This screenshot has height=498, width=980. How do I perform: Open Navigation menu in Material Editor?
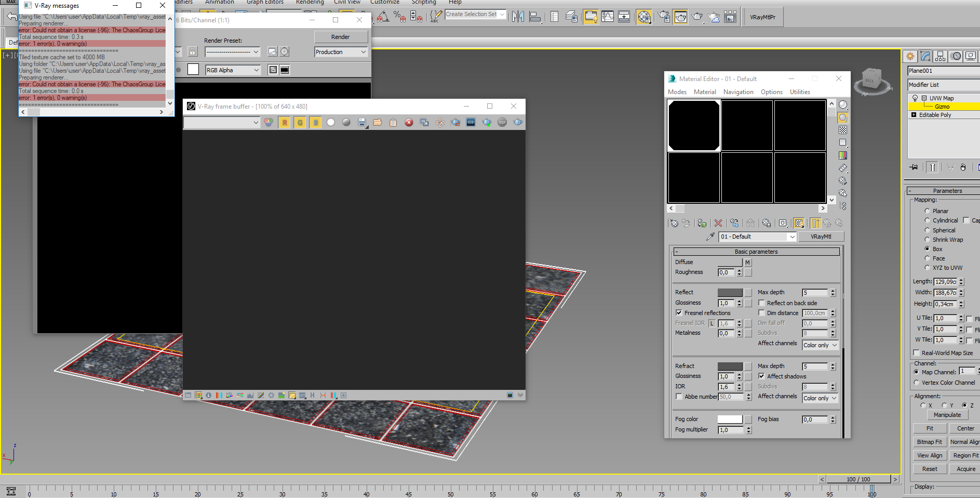[738, 92]
